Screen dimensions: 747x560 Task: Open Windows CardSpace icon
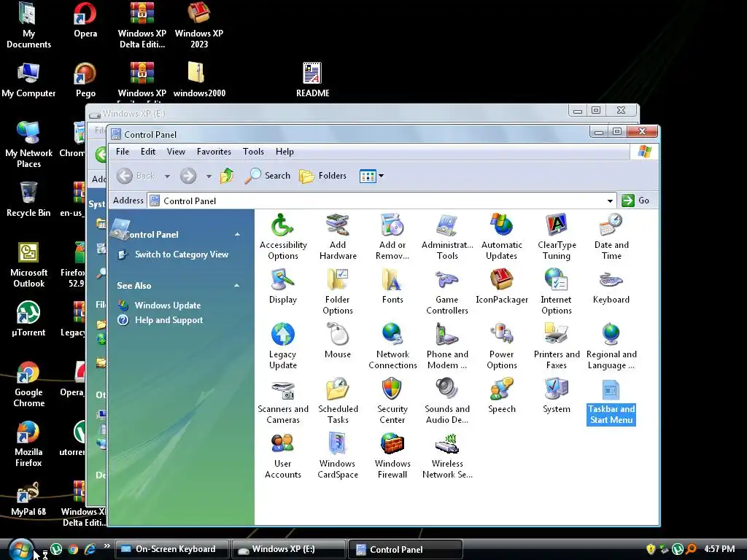pyautogui.click(x=337, y=456)
